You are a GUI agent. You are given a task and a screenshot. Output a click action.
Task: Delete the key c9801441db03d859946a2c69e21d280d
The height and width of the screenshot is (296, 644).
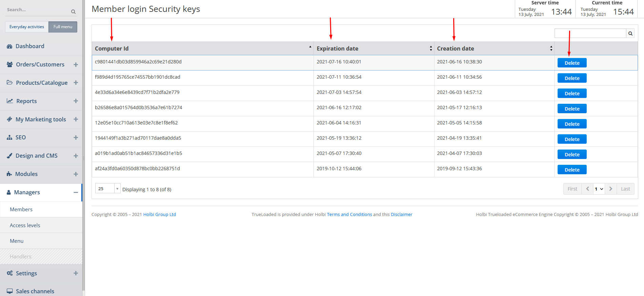point(572,63)
